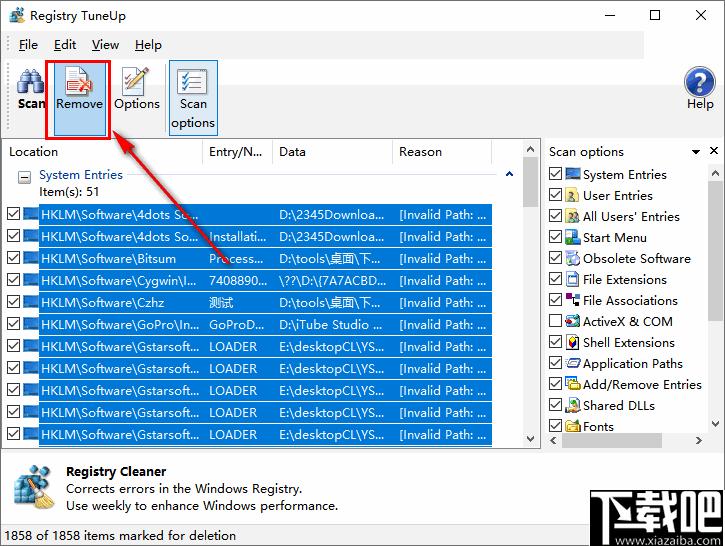Click the System Entries group heading
The image size is (725, 546).
click(x=81, y=175)
